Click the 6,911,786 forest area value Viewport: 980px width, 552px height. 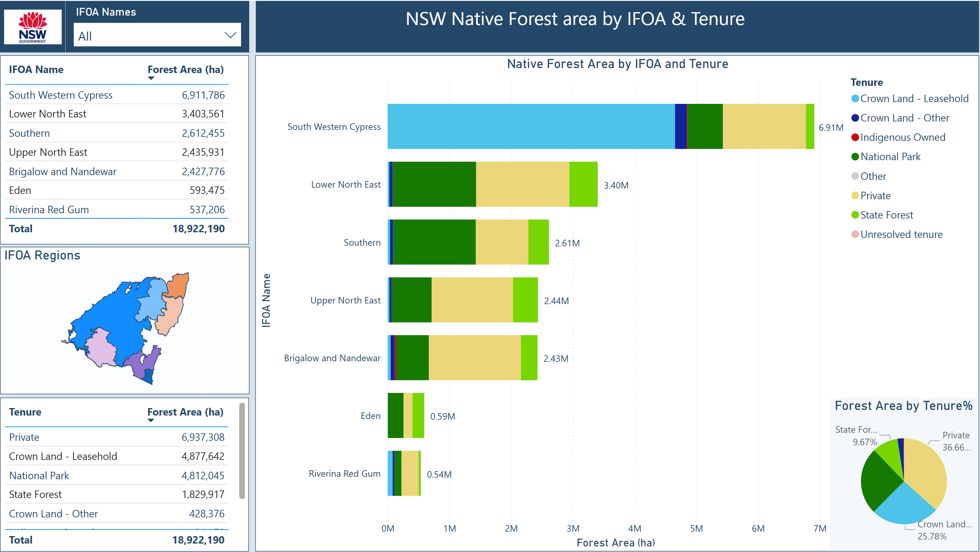tap(203, 95)
